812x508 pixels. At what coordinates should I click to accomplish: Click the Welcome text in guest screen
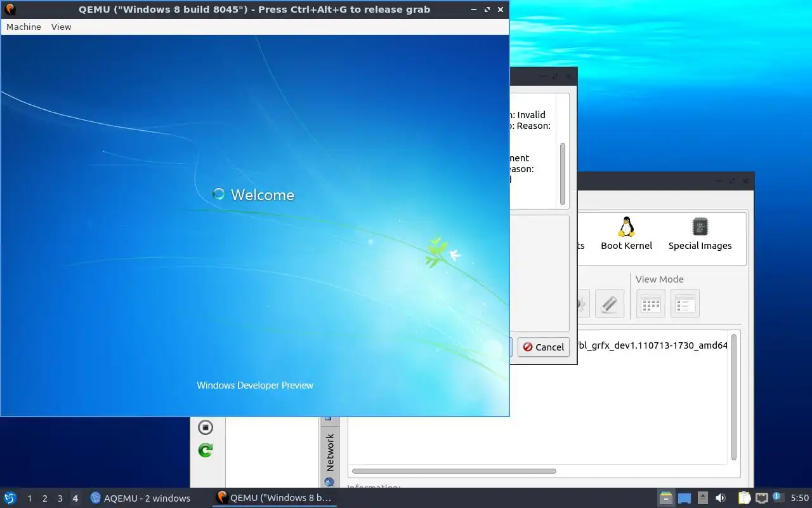point(263,195)
